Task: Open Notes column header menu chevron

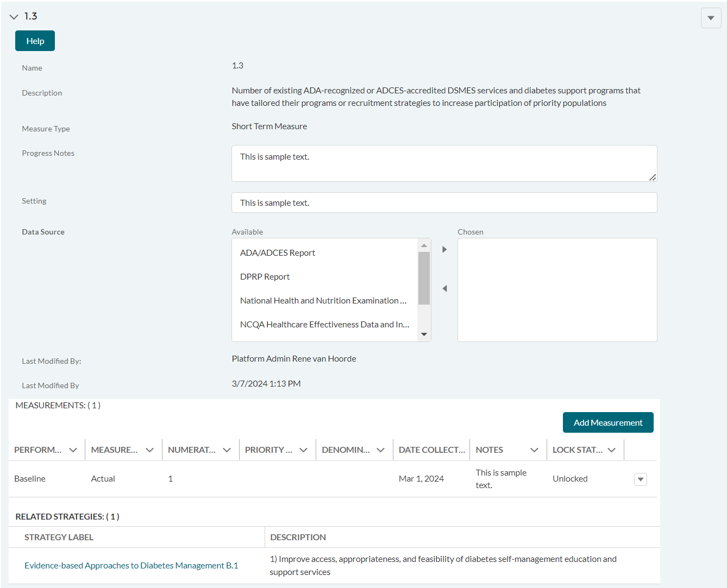Action: click(x=534, y=450)
